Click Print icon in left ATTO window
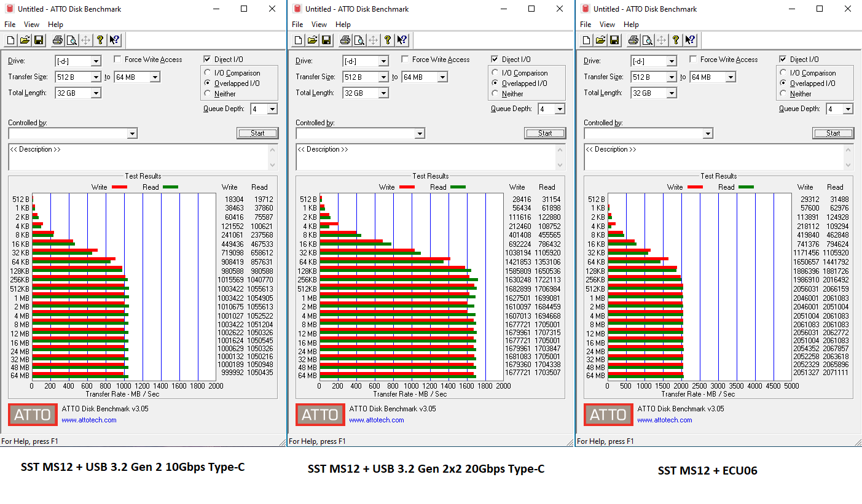Image resolution: width=862 pixels, height=504 pixels. tap(58, 41)
